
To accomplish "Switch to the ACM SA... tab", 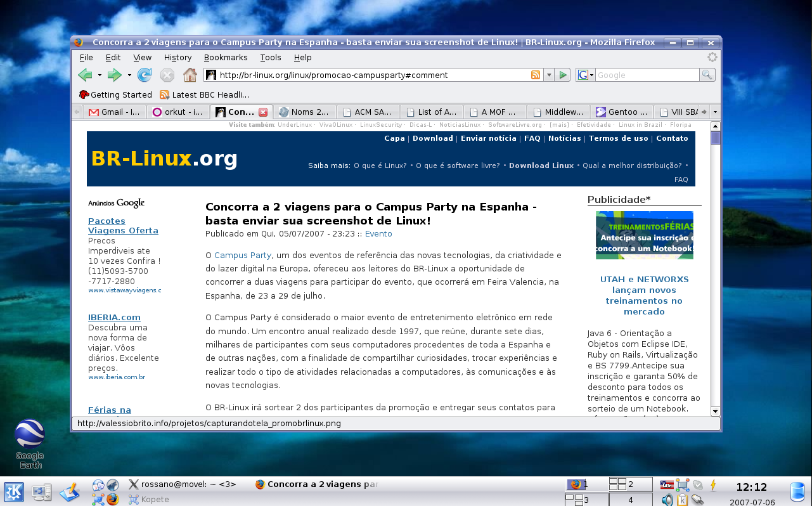I will [x=368, y=112].
